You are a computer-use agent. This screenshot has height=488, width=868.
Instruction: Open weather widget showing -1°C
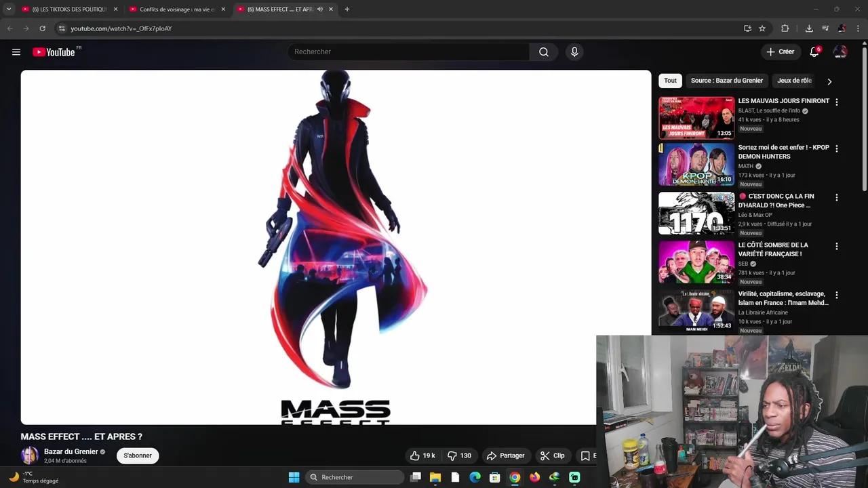point(34,477)
